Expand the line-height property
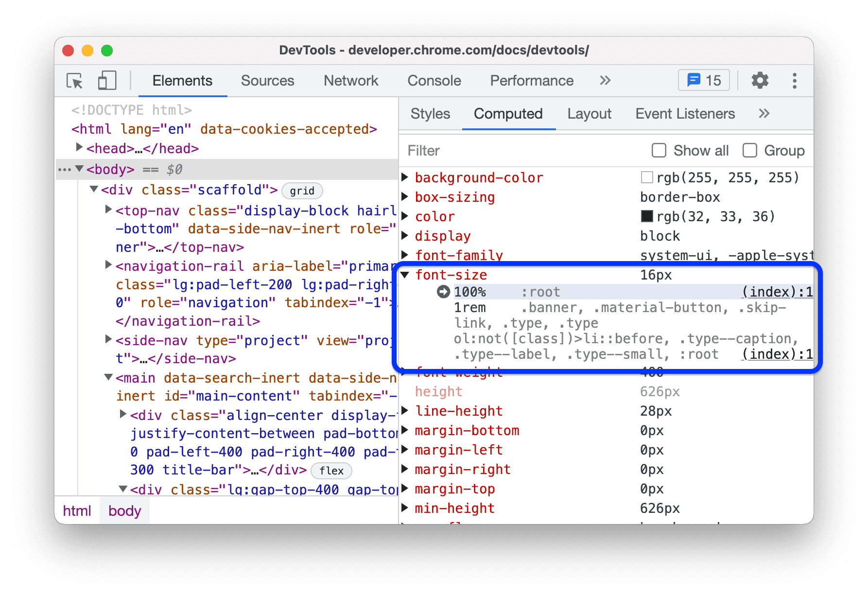This screenshot has width=868, height=596. coord(404,411)
